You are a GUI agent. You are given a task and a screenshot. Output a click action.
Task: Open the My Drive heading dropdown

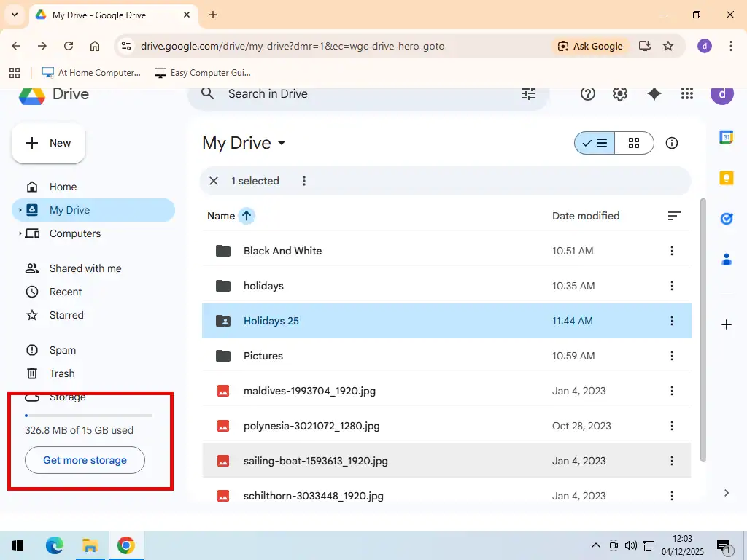coord(282,143)
